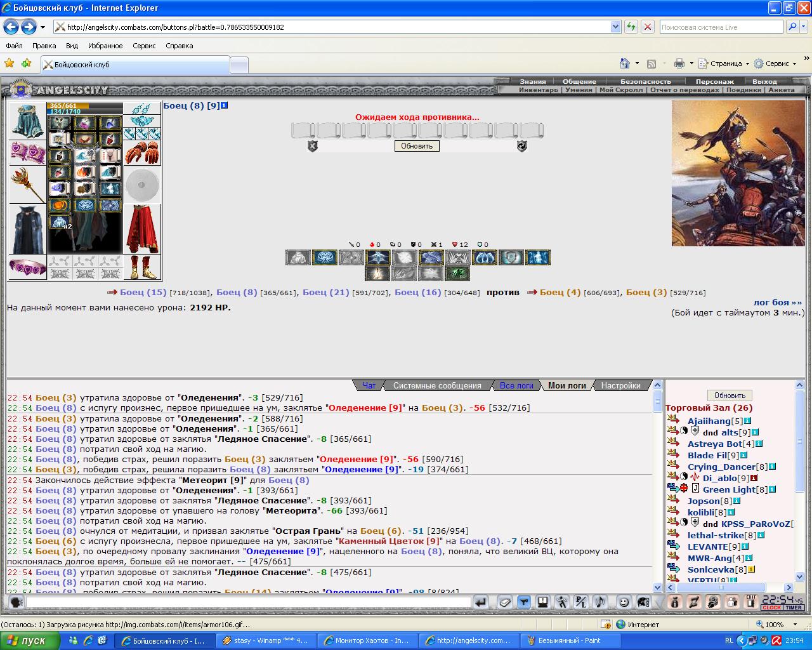Viewport: 812px width, 650px height.
Task: Use the blue tree spell in ability row
Action: 324,257
